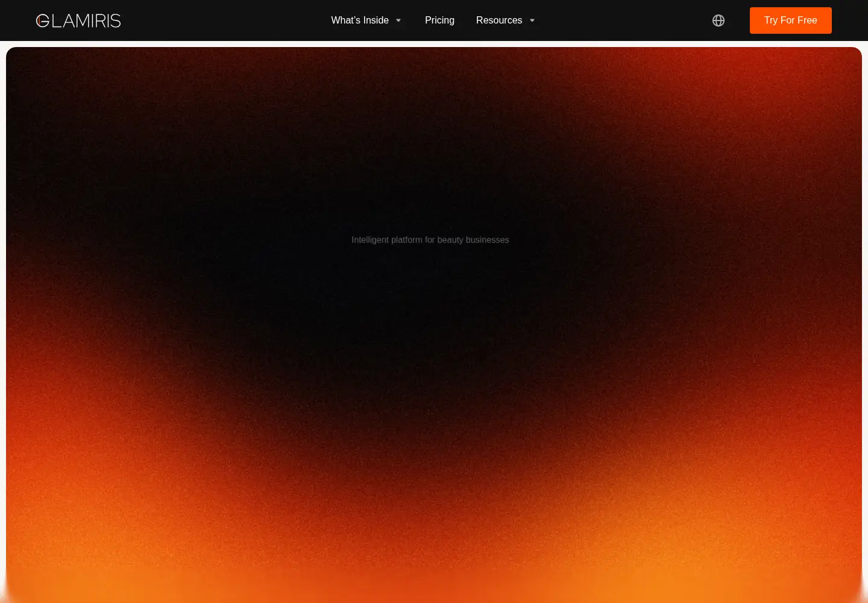Go to the Pricing page

point(439,21)
